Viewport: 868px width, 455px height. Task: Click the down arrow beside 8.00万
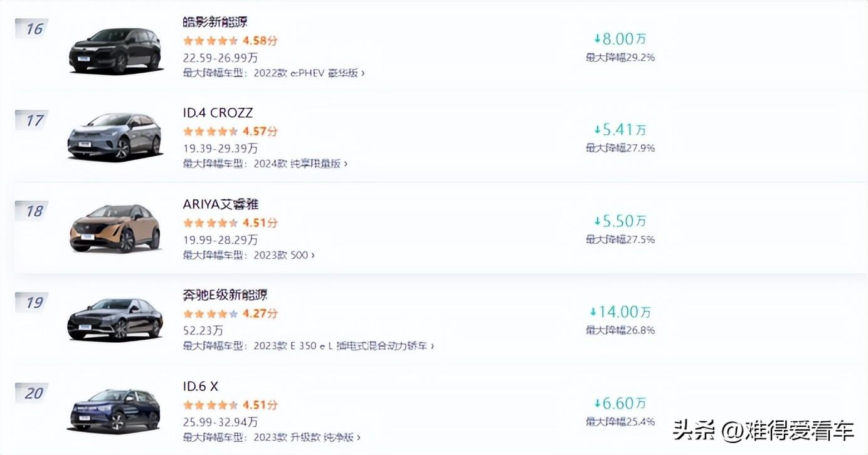click(x=598, y=39)
